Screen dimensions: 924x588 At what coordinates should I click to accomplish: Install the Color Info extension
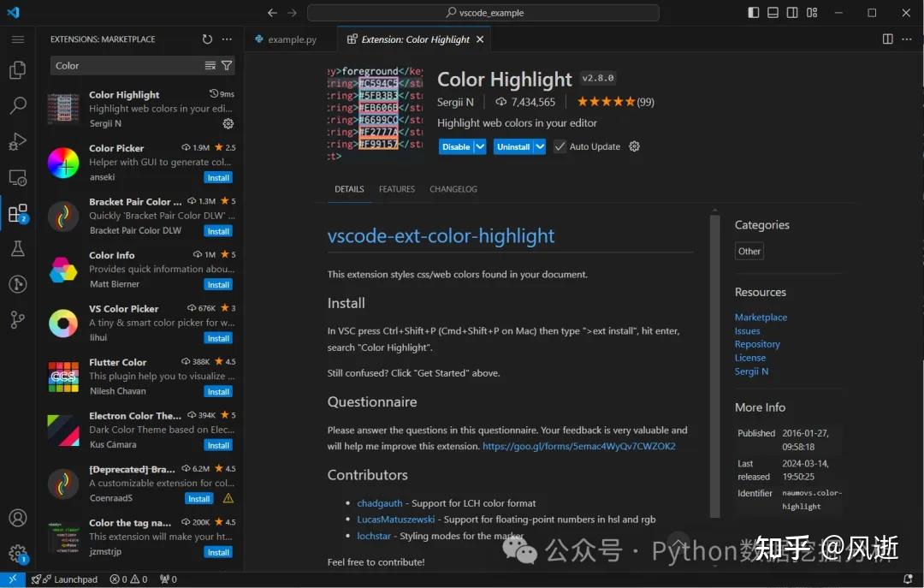(x=218, y=285)
